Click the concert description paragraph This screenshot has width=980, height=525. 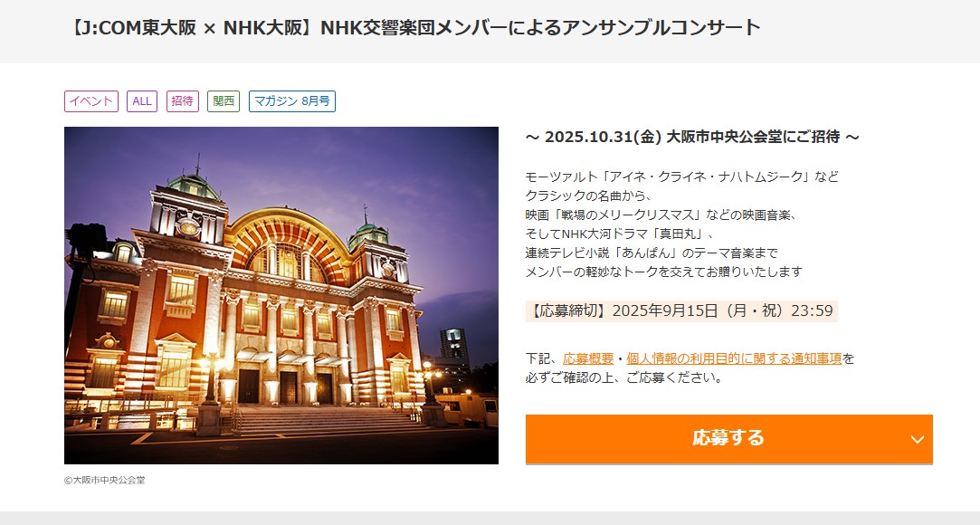[682, 224]
